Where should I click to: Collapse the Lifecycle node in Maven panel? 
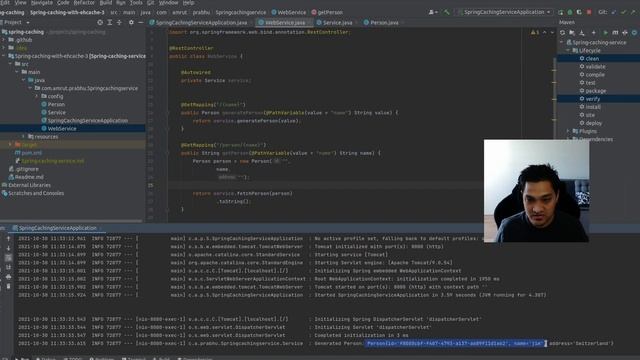[568, 51]
